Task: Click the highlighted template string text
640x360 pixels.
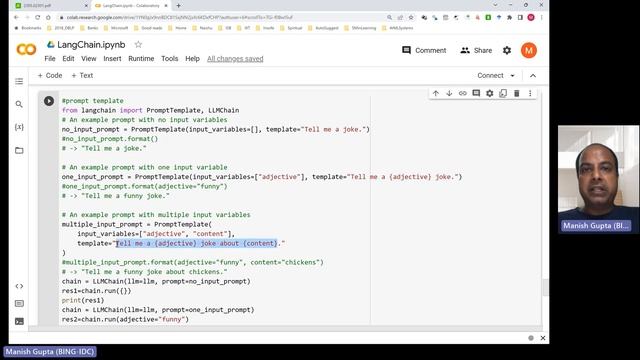Action: click(197, 243)
